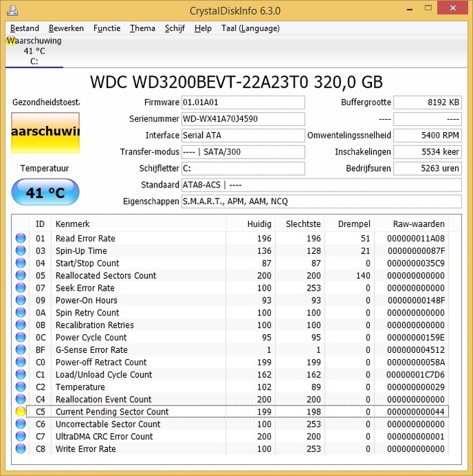Click the Schijfletter field C:

(243, 169)
